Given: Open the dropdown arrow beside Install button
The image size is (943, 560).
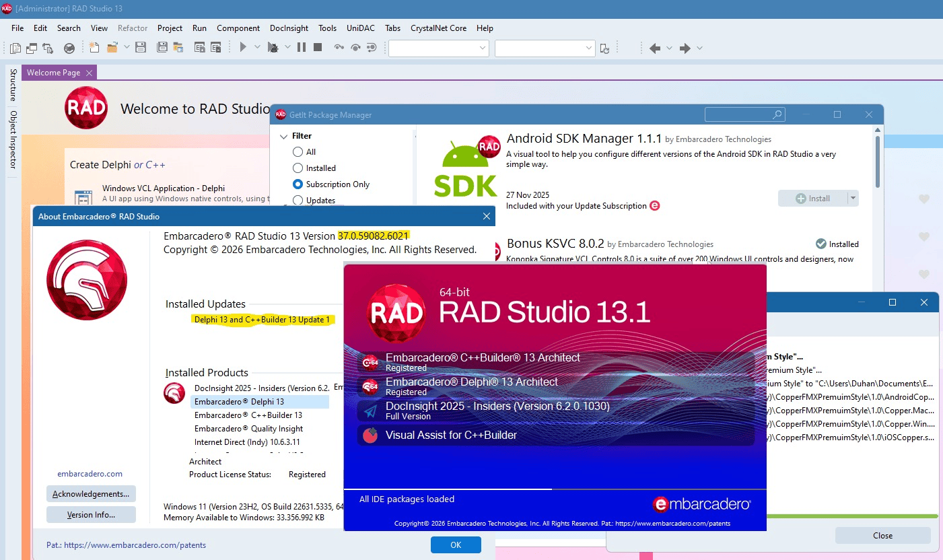Looking at the screenshot, I should point(853,199).
